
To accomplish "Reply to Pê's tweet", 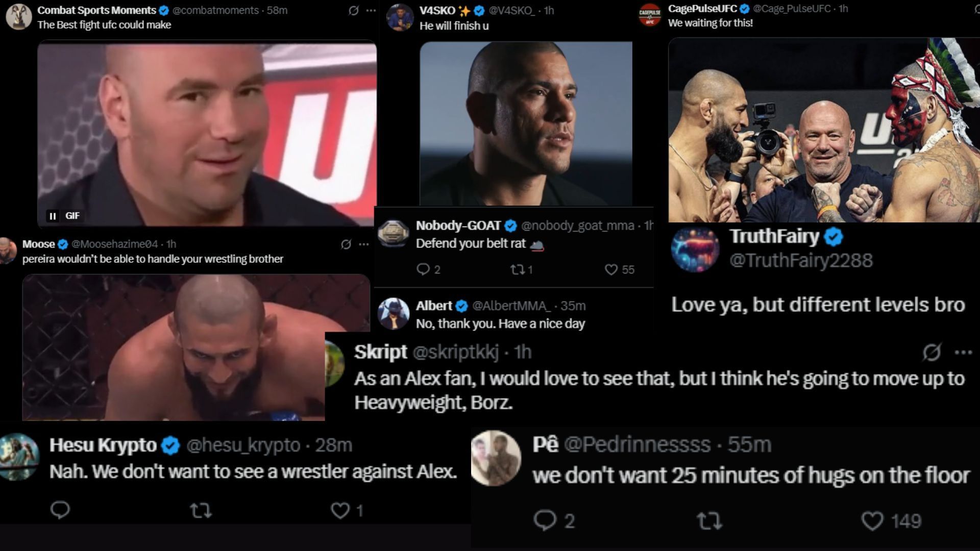I will (545, 520).
